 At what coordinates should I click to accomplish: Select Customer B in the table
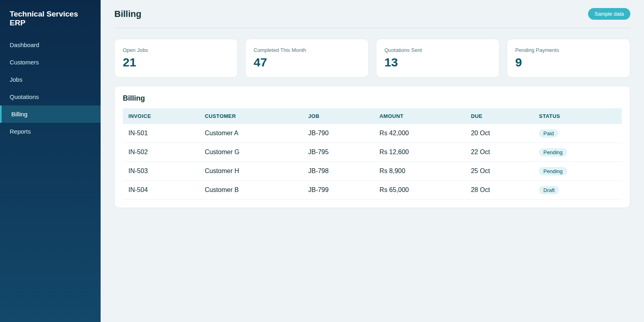pos(222,190)
